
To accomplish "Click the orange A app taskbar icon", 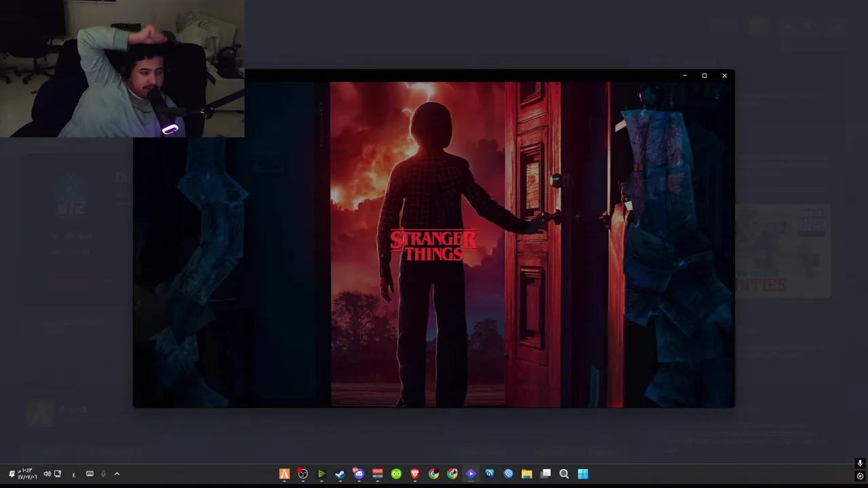I will point(284,474).
